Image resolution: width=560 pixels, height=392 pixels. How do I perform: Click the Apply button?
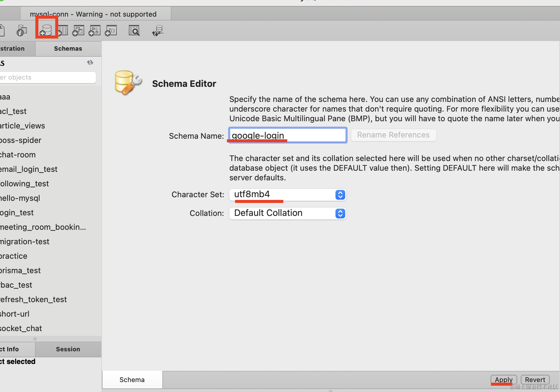(504, 380)
